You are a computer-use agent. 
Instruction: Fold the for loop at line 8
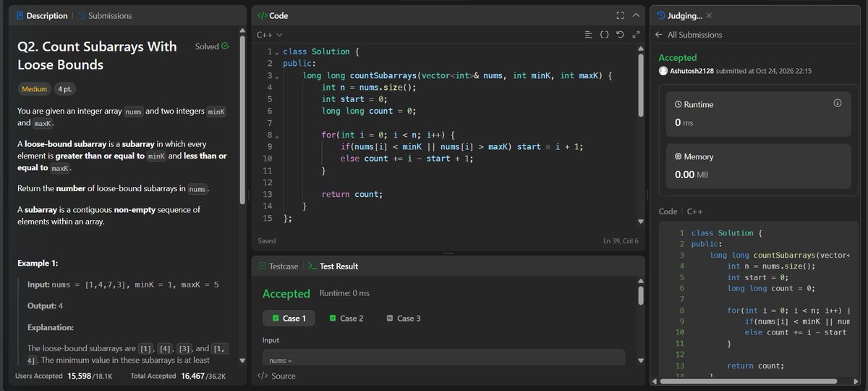click(276, 135)
